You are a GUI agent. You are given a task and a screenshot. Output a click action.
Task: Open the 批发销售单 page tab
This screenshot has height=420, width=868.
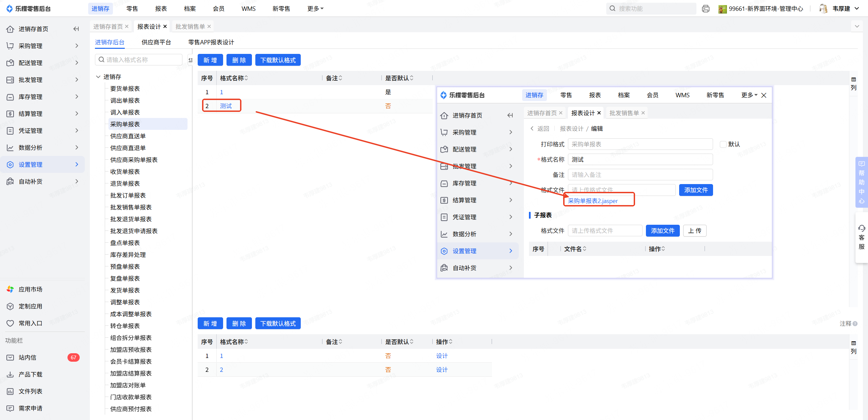point(190,26)
